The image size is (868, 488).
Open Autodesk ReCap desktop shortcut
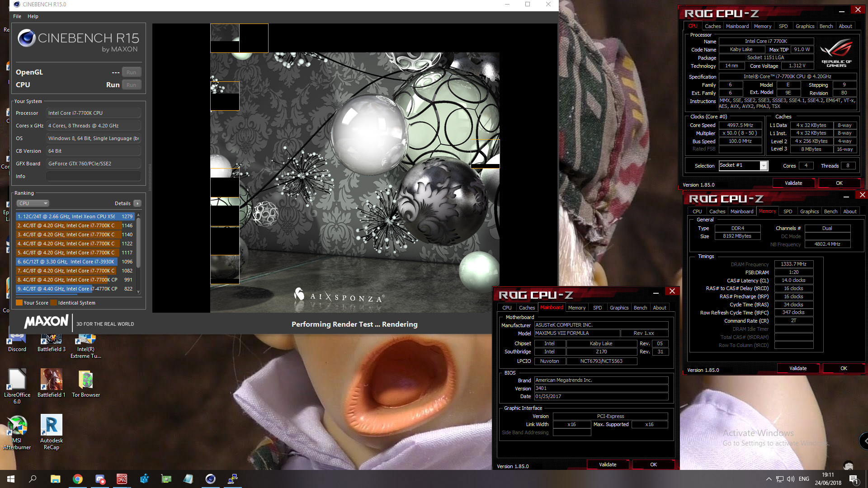coord(51,432)
